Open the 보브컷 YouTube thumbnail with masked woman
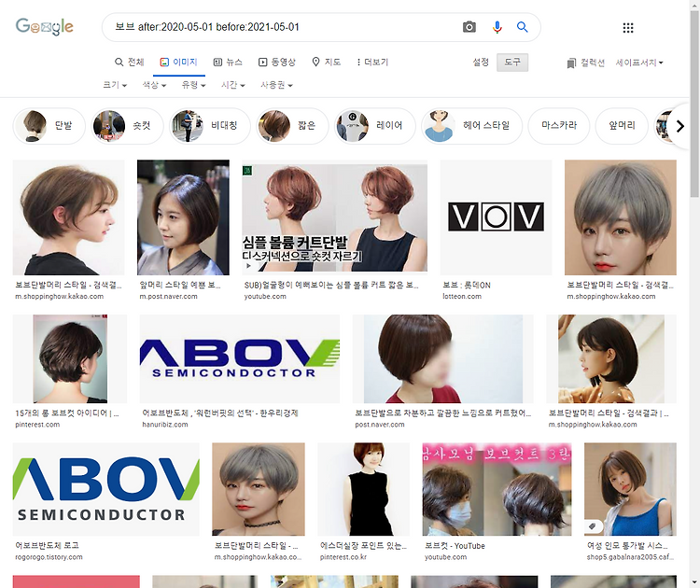Image resolution: width=700 pixels, height=588 pixels. 497,489
